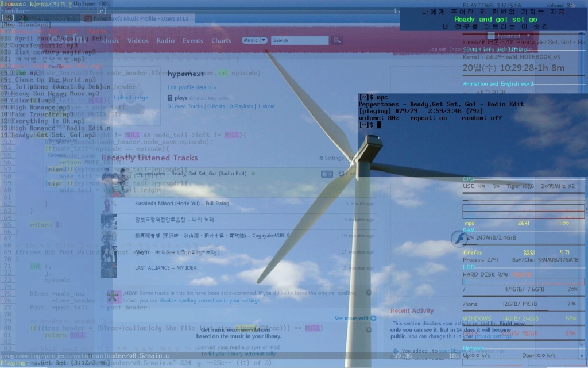This screenshot has height=368, width=588.
Task: Click the mpd process entry in system monitor
Action: pos(516,223)
